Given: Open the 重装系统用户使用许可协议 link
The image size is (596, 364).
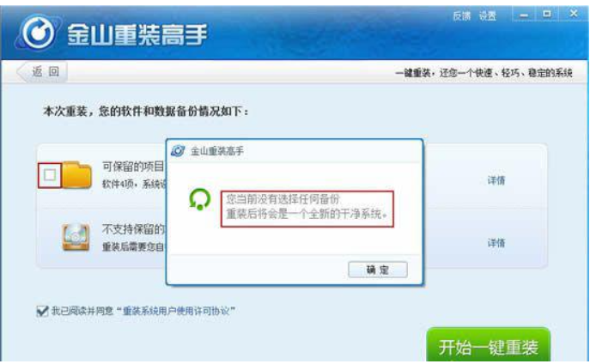Looking at the screenshot, I should 175,311.
